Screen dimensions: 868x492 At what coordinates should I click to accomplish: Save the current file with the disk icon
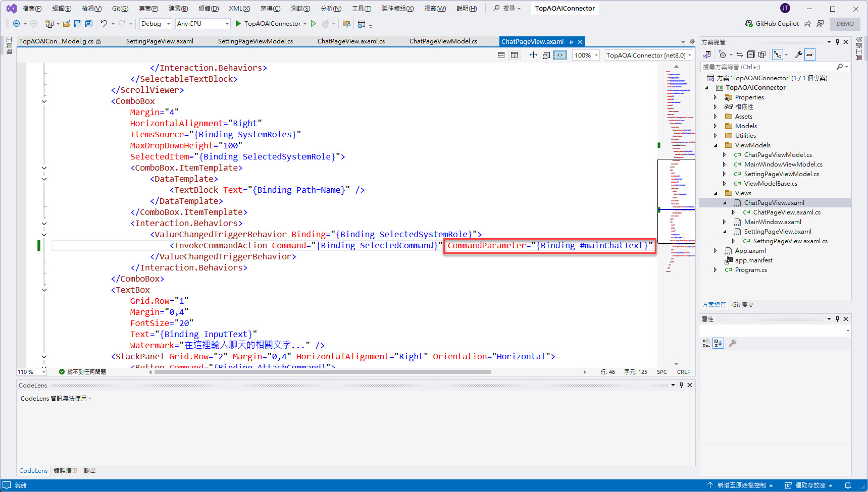(x=78, y=24)
